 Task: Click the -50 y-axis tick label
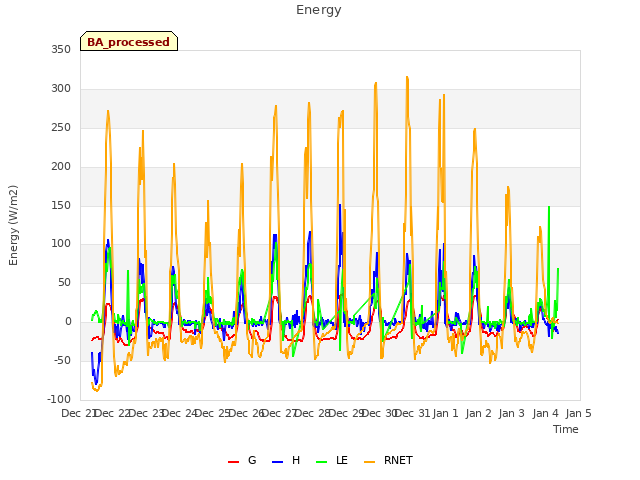pos(62,361)
